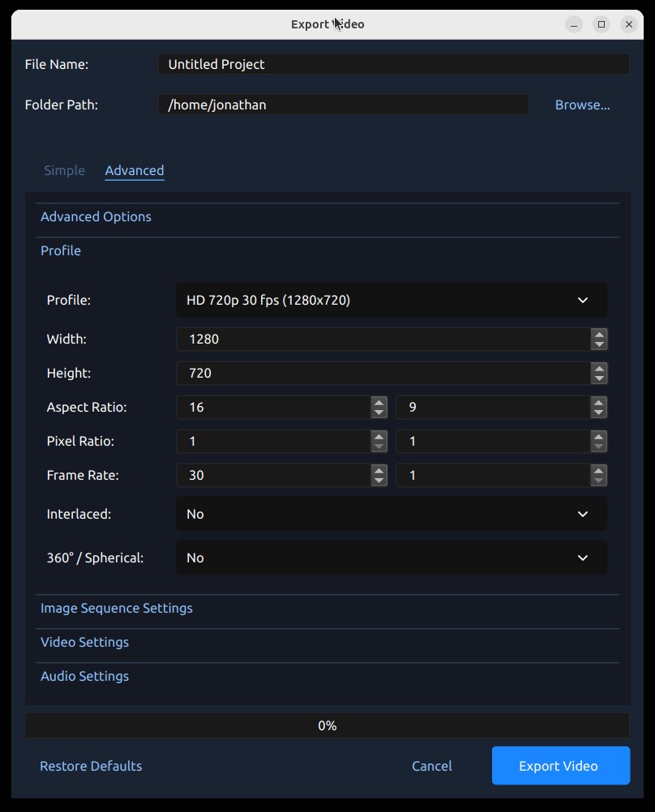
Task: Collapse the Advanced Options section
Action: pyautogui.click(x=96, y=216)
